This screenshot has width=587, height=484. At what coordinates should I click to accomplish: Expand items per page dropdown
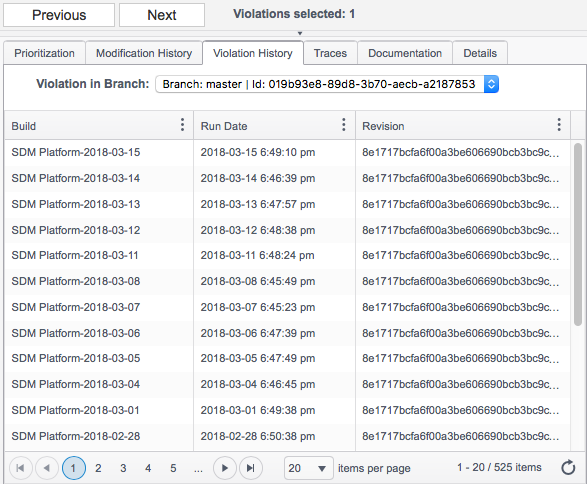click(x=309, y=468)
